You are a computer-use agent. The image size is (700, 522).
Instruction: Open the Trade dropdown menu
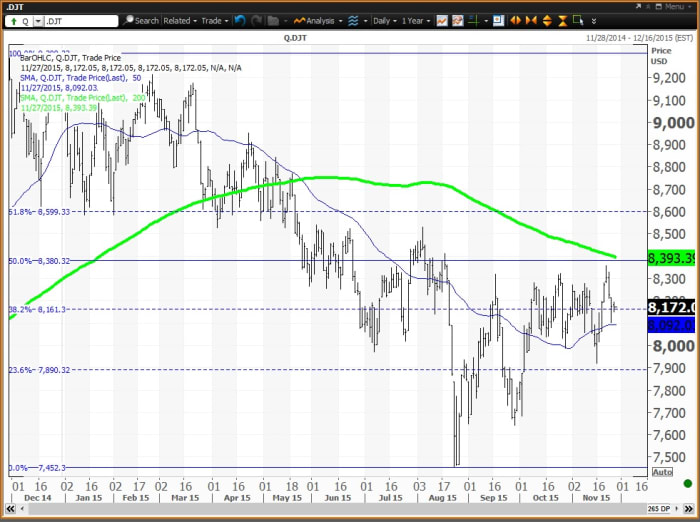[x=214, y=20]
